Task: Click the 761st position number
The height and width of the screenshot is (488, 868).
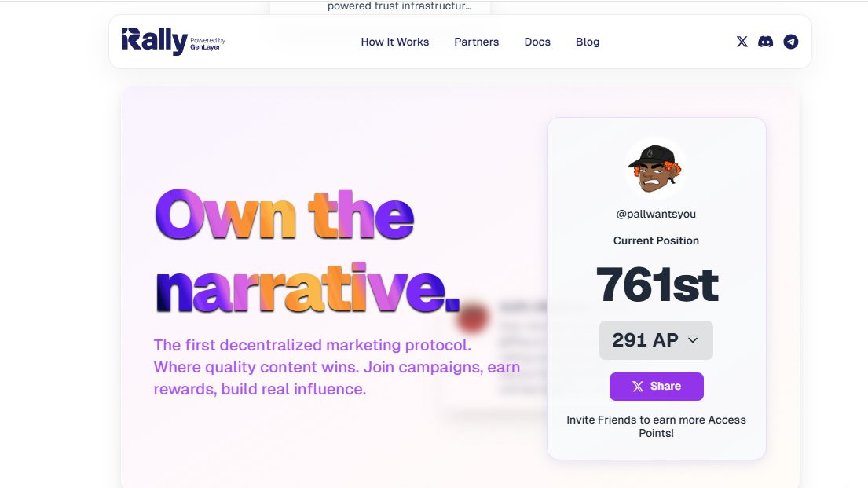Action: pos(657,284)
